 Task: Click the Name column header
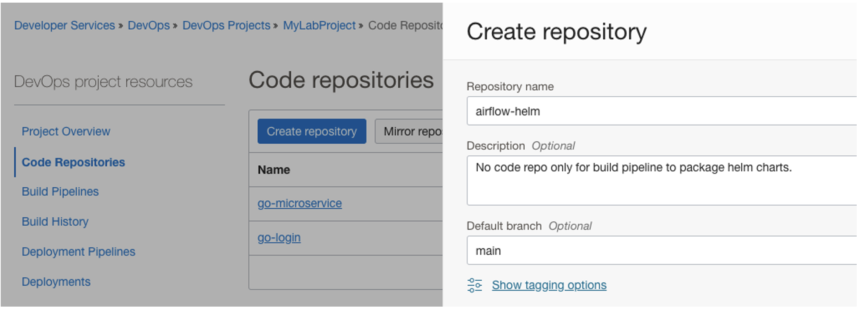(274, 170)
